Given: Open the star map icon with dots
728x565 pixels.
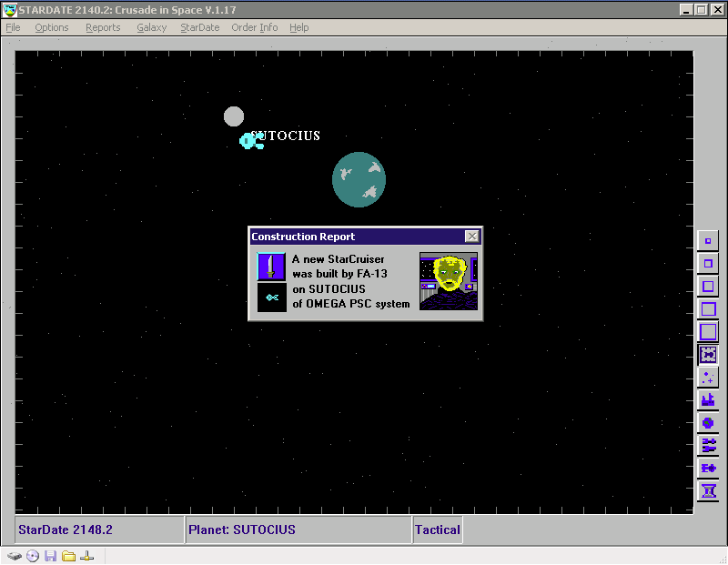Looking at the screenshot, I should 708,378.
